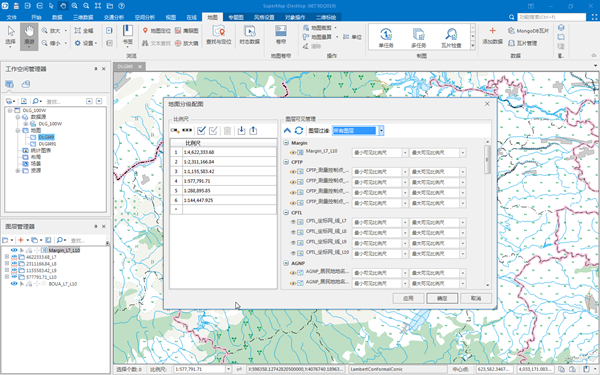Switch to the 专题图 ribbon tab
The image size is (600, 375).
coord(236,17)
